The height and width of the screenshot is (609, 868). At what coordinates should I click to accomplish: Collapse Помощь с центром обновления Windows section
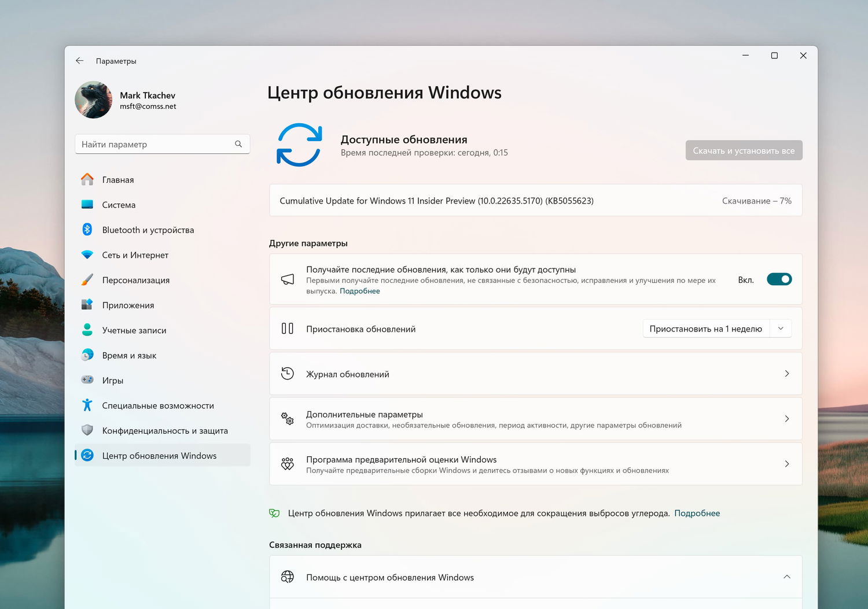pos(786,577)
